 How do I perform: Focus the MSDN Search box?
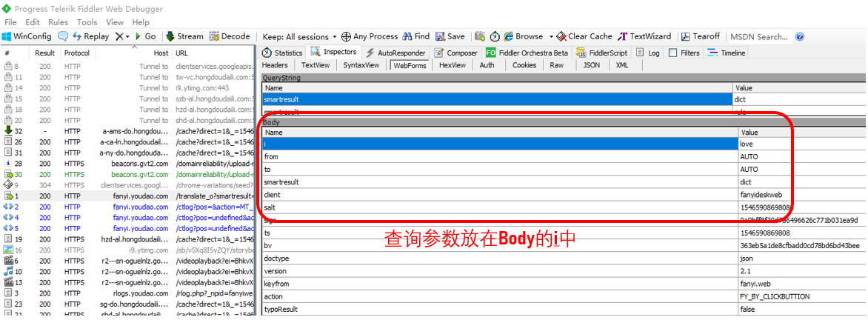point(759,36)
